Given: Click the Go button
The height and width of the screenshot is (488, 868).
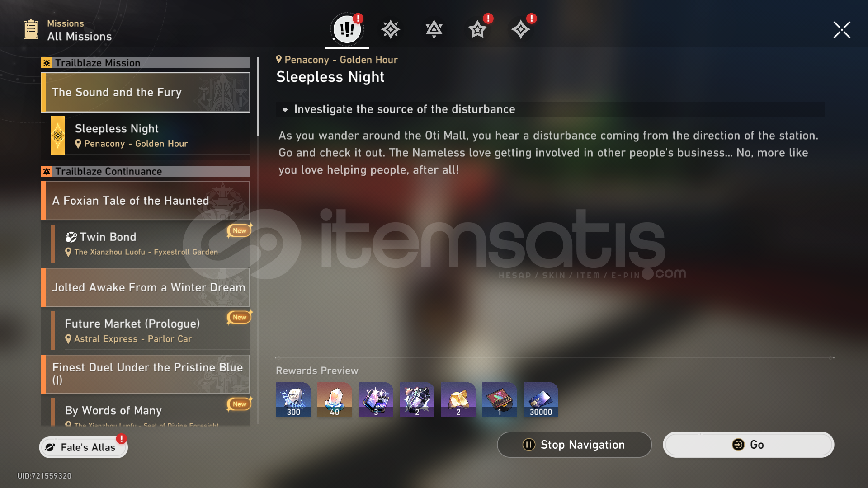Looking at the screenshot, I should pyautogui.click(x=748, y=445).
